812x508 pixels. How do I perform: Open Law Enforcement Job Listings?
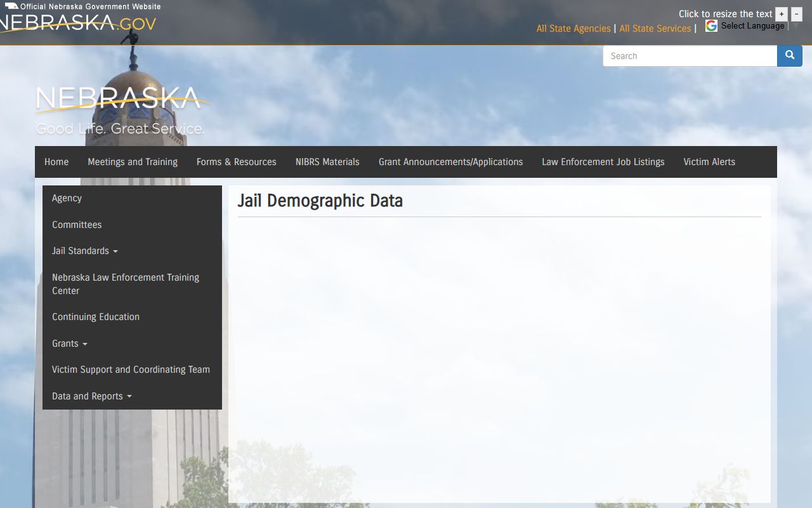[x=603, y=162]
